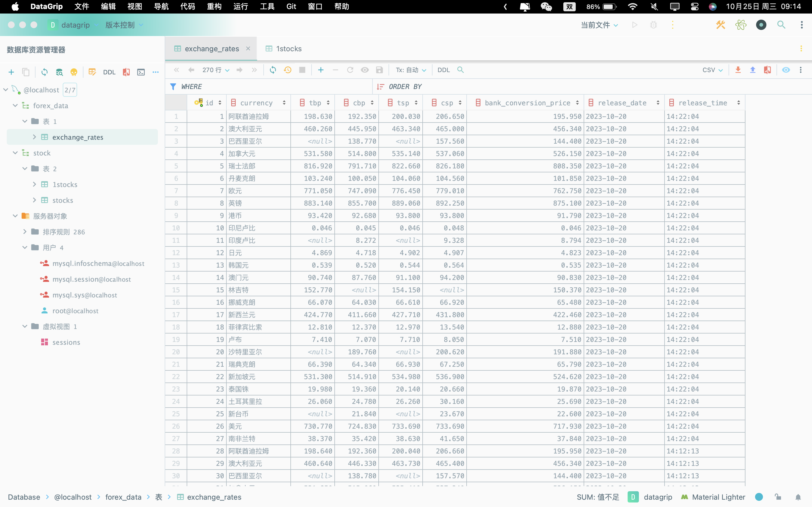
Task: Expand the 排序规则 286 folder
Action: click(25, 232)
